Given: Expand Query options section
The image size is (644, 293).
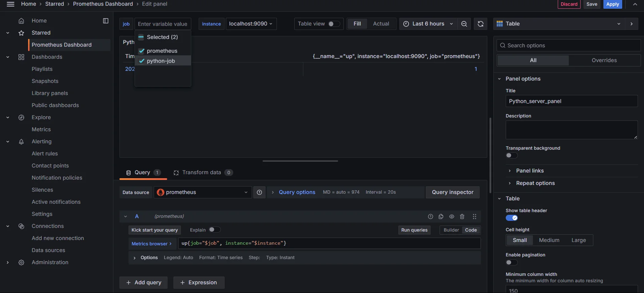Looking at the screenshot, I should [297, 192].
